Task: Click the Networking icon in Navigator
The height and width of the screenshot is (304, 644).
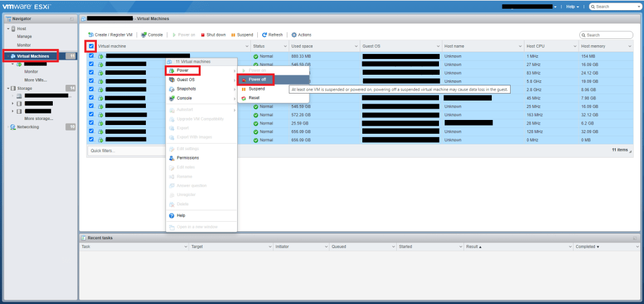Action: tap(13, 127)
